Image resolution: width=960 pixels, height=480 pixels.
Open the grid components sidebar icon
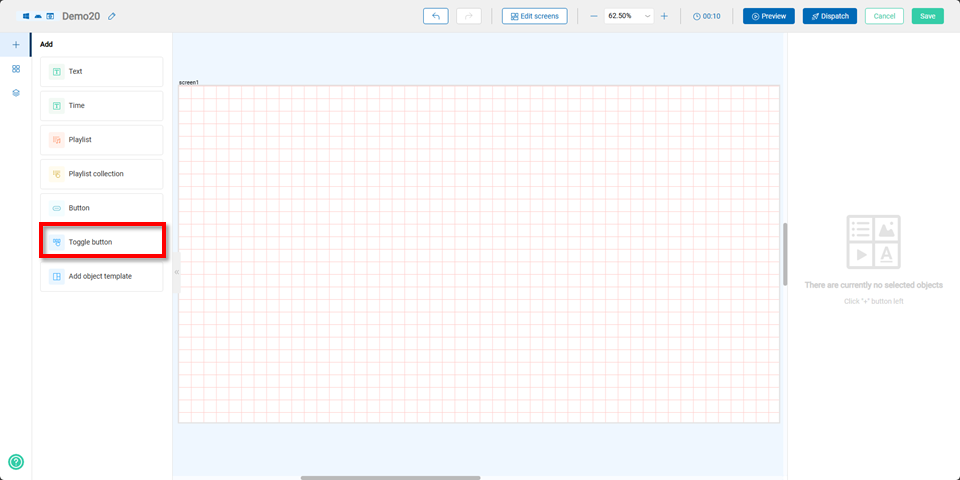pyautogui.click(x=15, y=69)
